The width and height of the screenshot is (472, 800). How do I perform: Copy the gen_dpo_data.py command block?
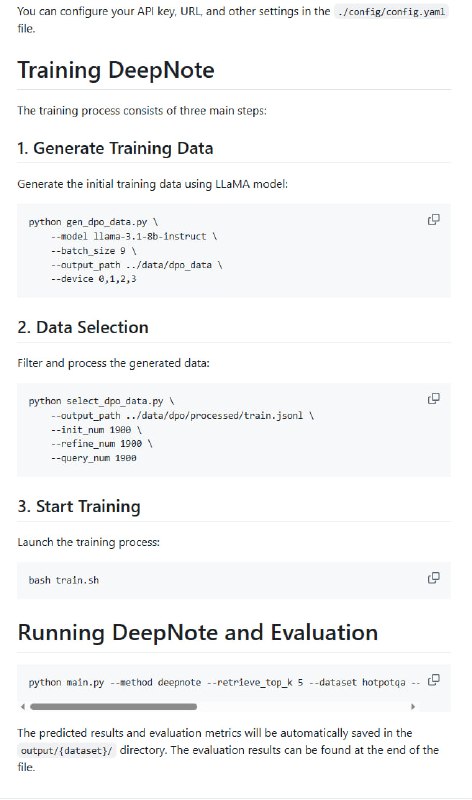[x=433, y=220]
